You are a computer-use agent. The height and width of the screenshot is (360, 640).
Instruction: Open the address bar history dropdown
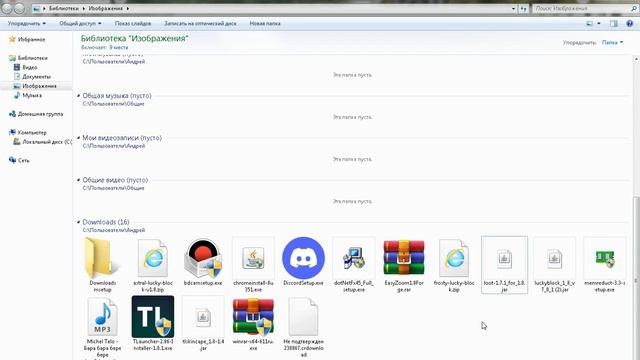coord(513,8)
